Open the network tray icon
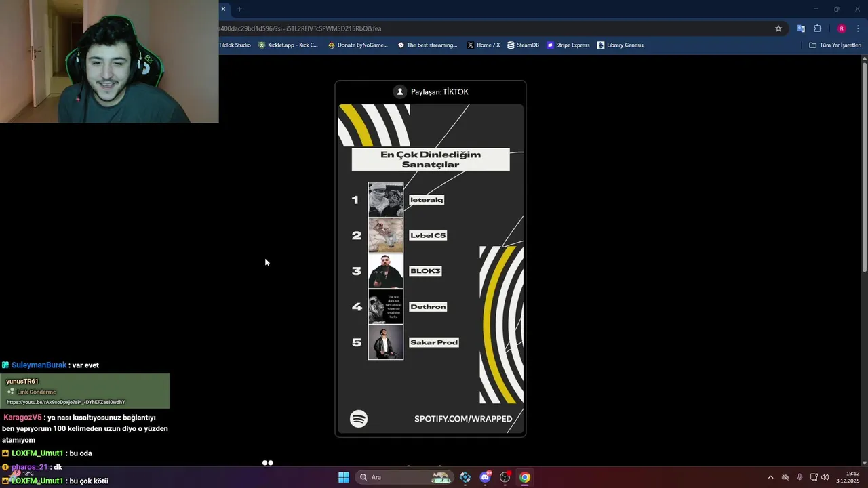868x488 pixels. (814, 477)
